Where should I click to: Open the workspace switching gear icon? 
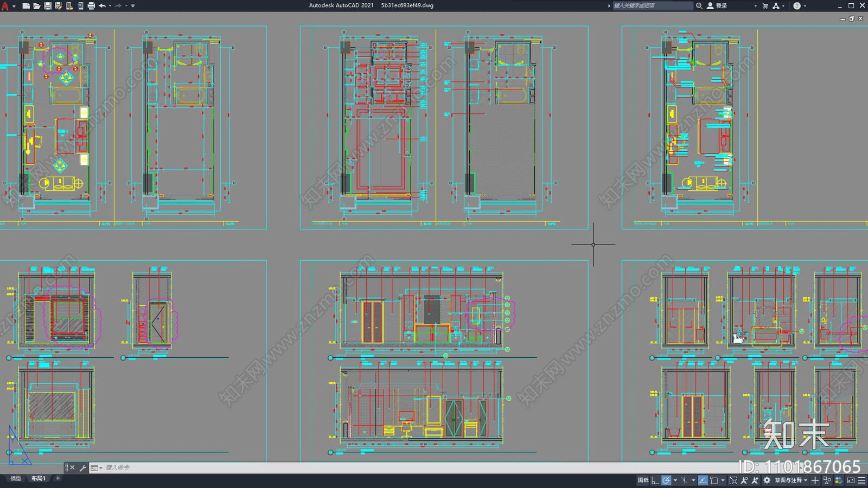(x=767, y=480)
